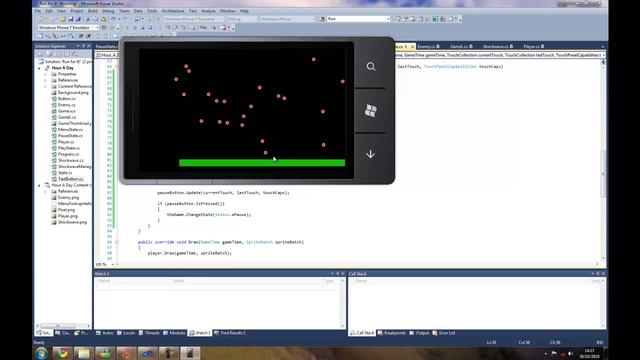
Task: Open the Architecture menu
Action: click(173, 11)
